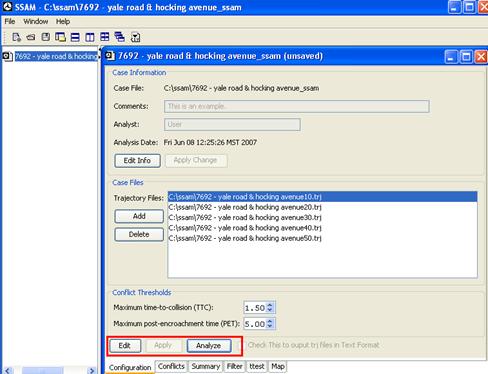Close the inner 7692 case window
Image resolution: width=488 pixels, height=374 pixels.
481,57
